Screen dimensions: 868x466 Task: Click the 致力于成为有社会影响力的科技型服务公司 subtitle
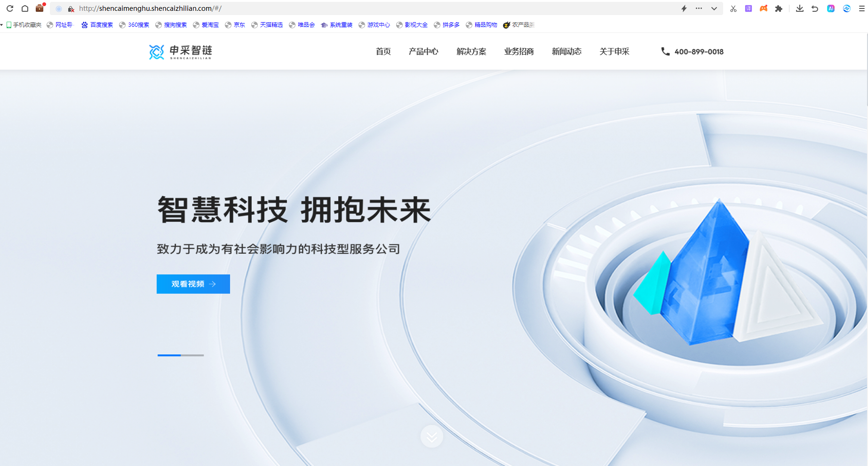(279, 249)
